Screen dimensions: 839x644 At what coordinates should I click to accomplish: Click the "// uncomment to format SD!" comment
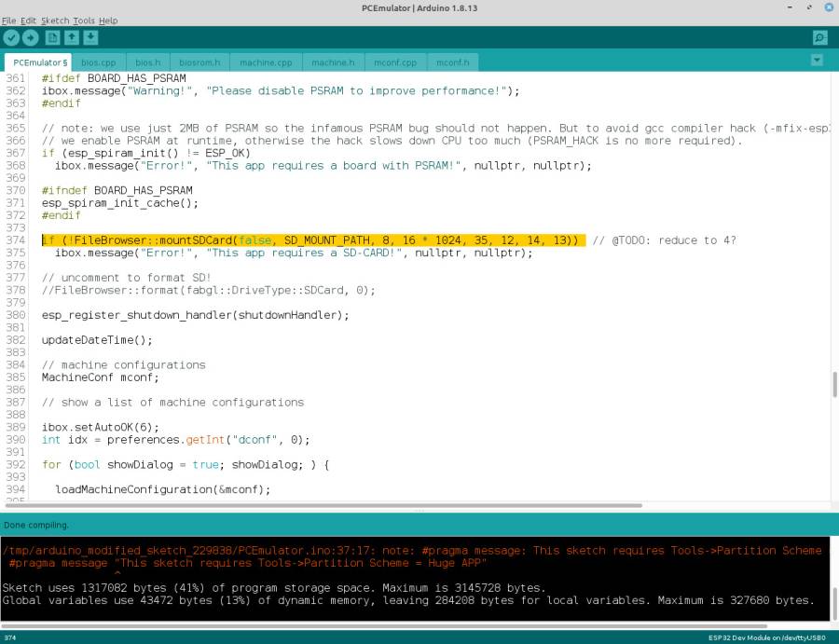[x=126, y=278]
